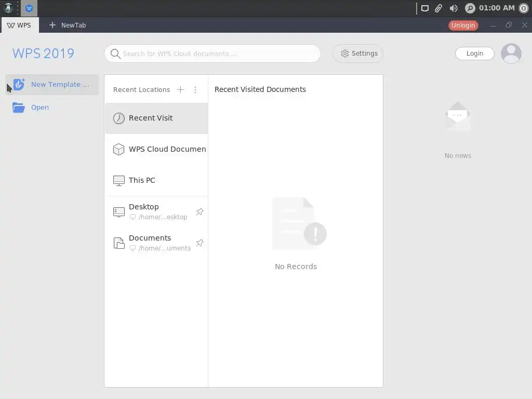532x399 pixels.
Task: Open the system menu penguin icon
Action: pyautogui.click(x=8, y=8)
